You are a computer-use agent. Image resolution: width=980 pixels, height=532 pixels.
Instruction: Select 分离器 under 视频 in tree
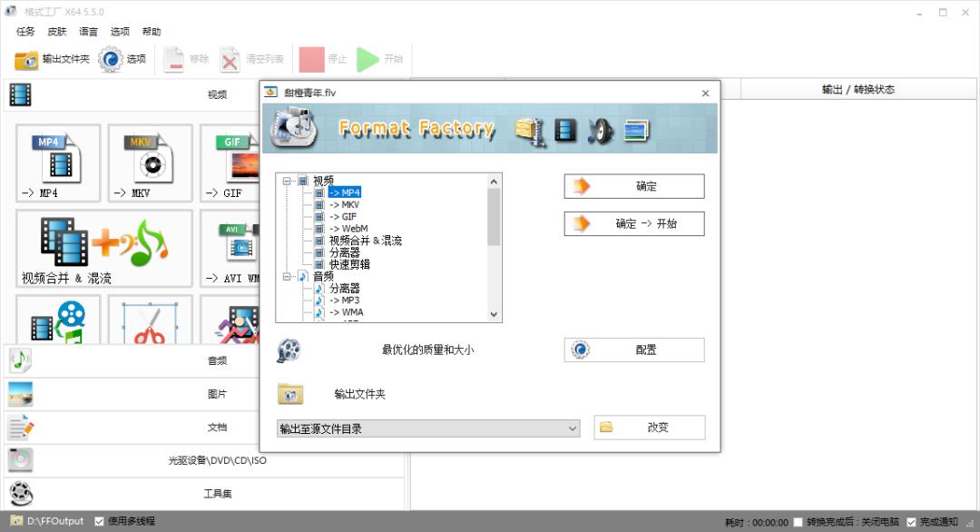point(345,252)
